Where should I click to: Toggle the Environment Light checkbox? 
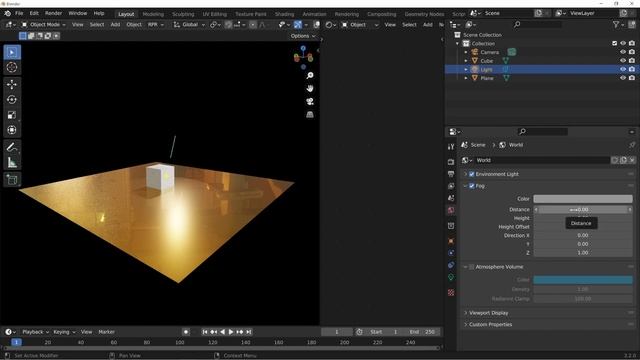pos(472,174)
